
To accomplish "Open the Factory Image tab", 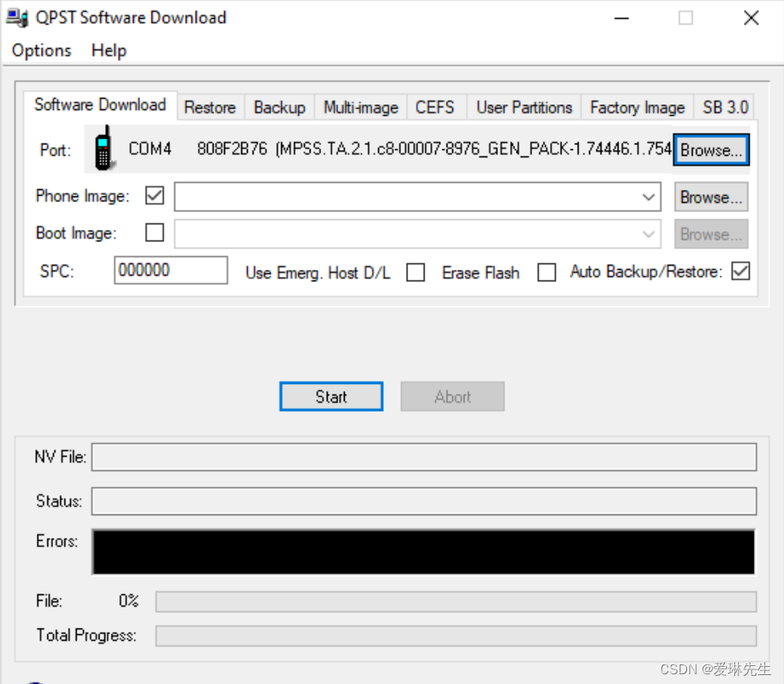I will pyautogui.click(x=637, y=108).
